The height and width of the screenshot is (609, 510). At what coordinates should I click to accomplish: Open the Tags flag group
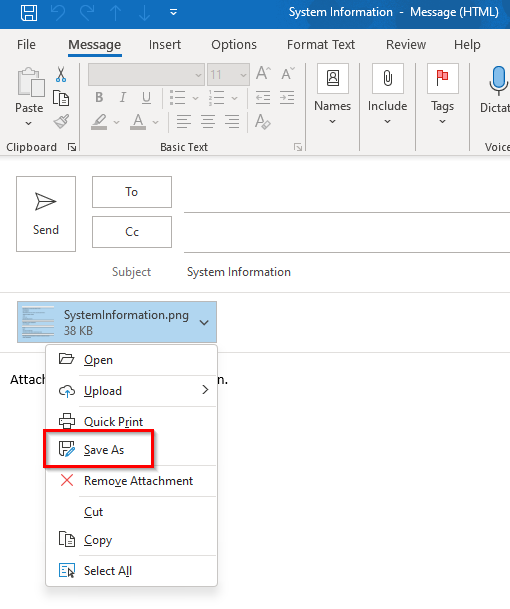442,95
